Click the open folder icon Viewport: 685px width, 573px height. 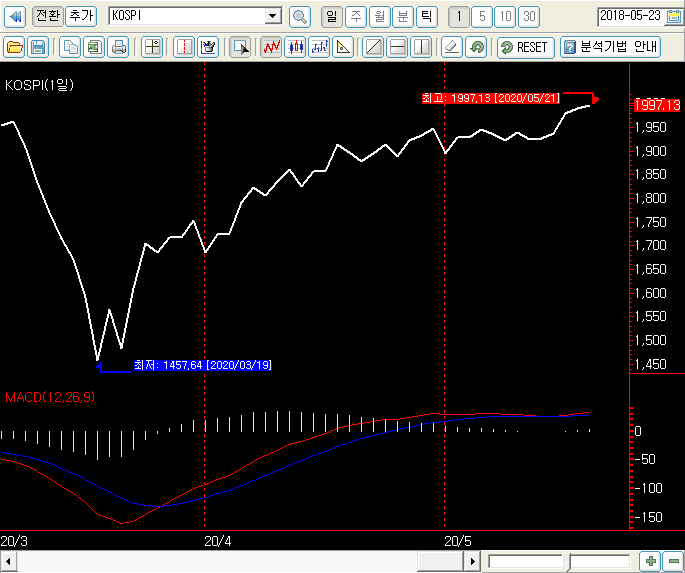(14, 47)
